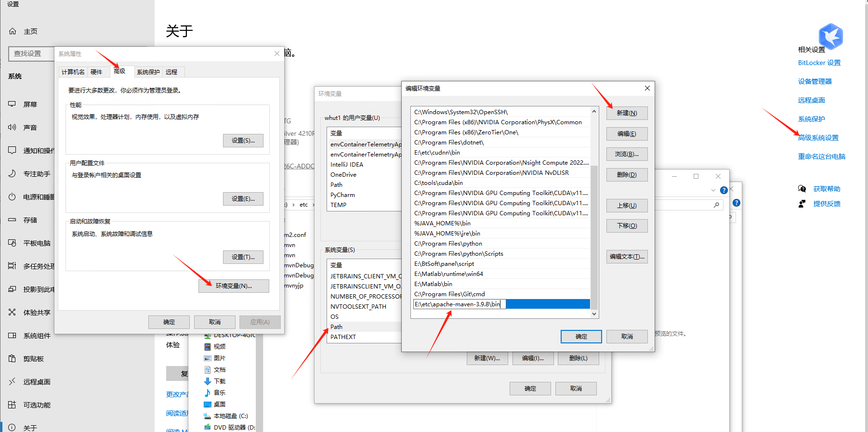The width and height of the screenshot is (868, 432).
Task: Open Sound (声音) settings icon
Action: [x=13, y=127]
